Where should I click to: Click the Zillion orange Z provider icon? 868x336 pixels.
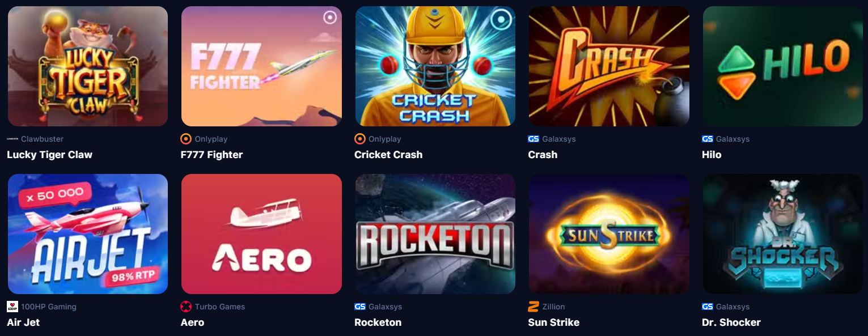533,307
